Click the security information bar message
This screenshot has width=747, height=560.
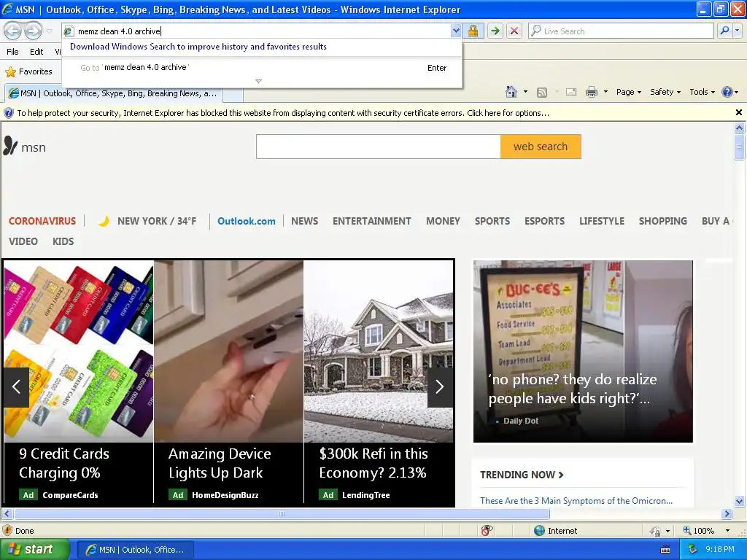point(283,113)
